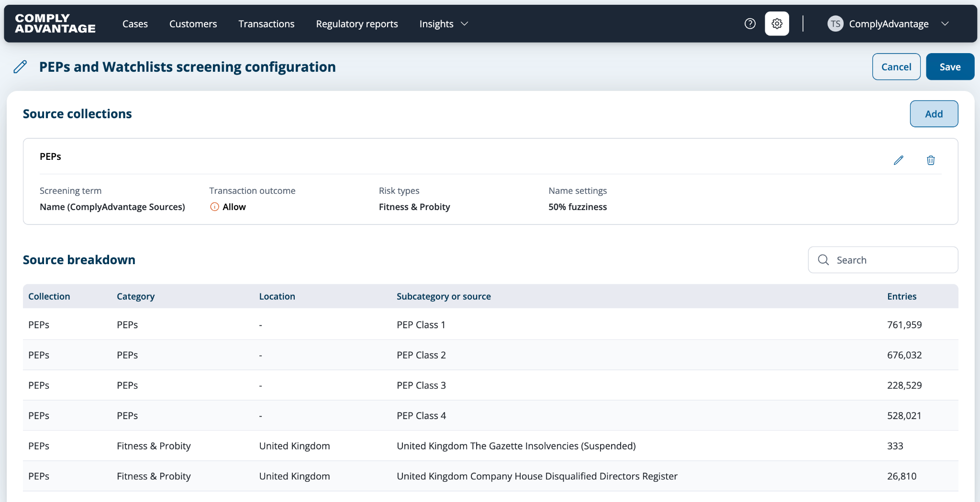
Task: Open the Cases menu
Action: tap(135, 23)
